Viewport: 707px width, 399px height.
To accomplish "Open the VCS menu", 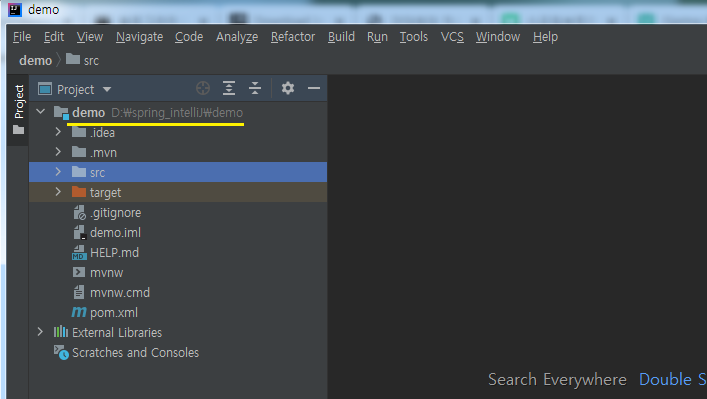I will pyautogui.click(x=452, y=37).
